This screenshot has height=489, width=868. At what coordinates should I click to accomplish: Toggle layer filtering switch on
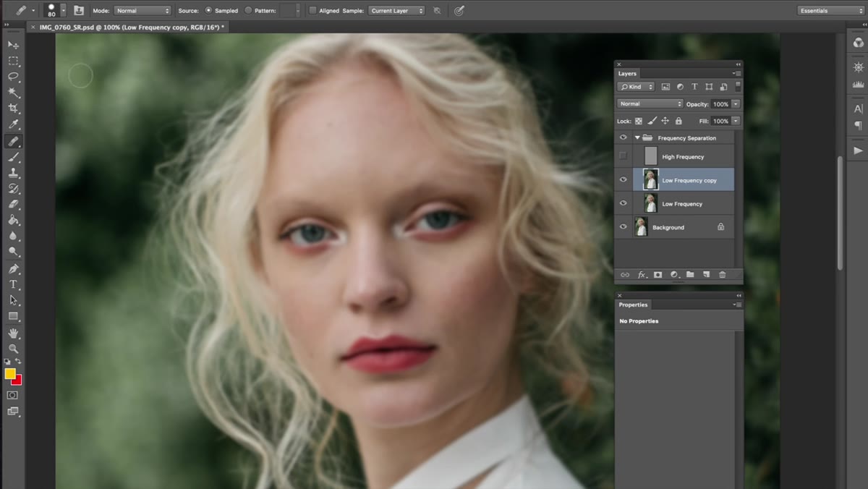(738, 86)
